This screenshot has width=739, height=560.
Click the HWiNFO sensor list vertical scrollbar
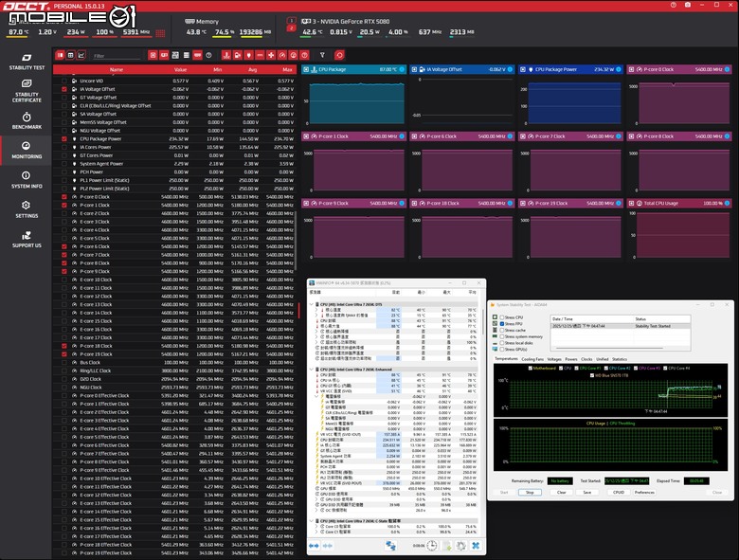coord(483,320)
